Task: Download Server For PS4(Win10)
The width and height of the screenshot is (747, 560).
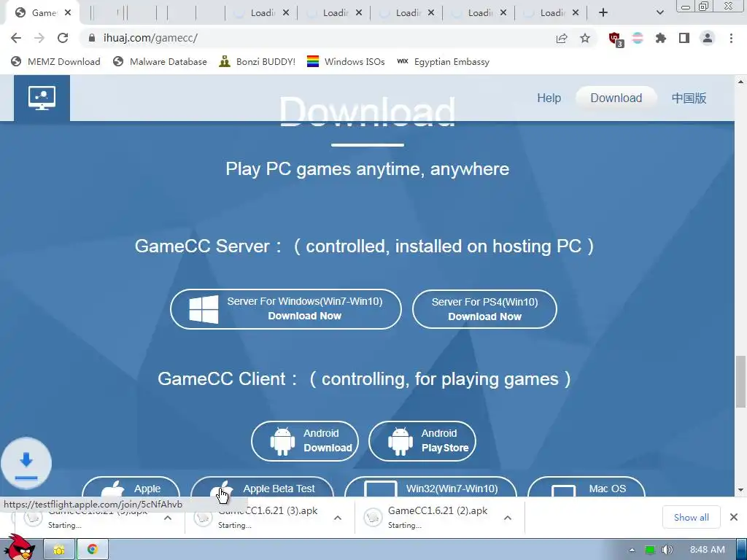Action: 484,309
